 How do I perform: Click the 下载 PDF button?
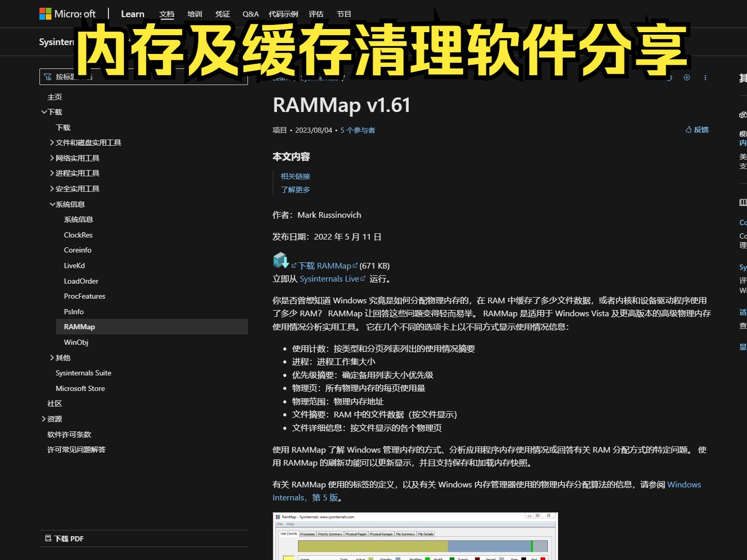tap(64, 539)
